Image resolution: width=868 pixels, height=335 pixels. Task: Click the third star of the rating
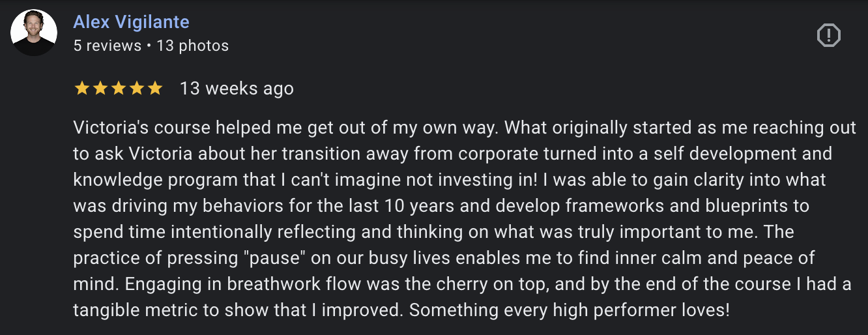coord(118,88)
